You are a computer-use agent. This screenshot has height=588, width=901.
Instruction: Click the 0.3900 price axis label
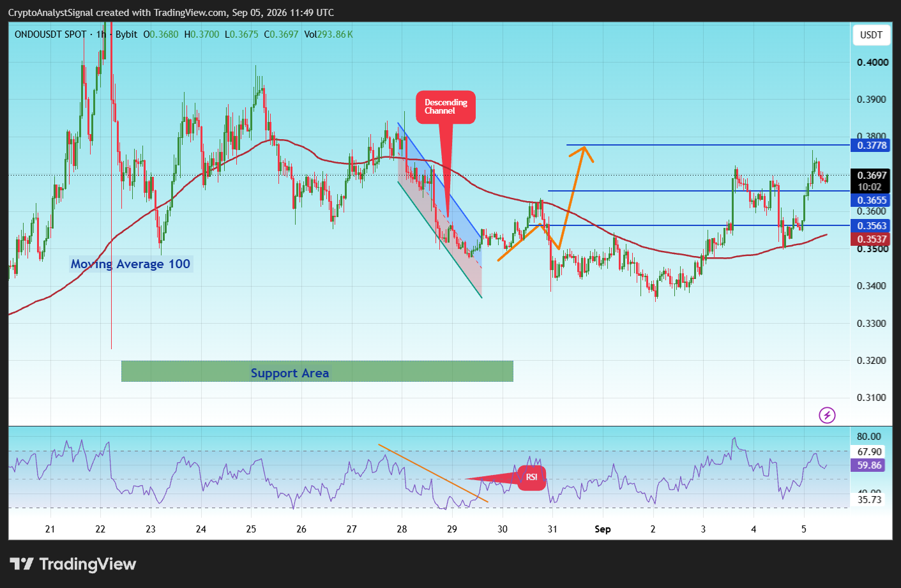872,100
